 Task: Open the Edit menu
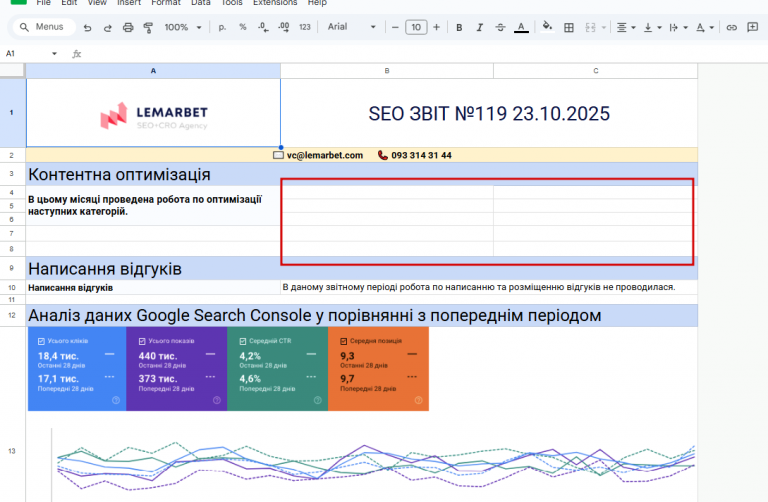[69, 3]
